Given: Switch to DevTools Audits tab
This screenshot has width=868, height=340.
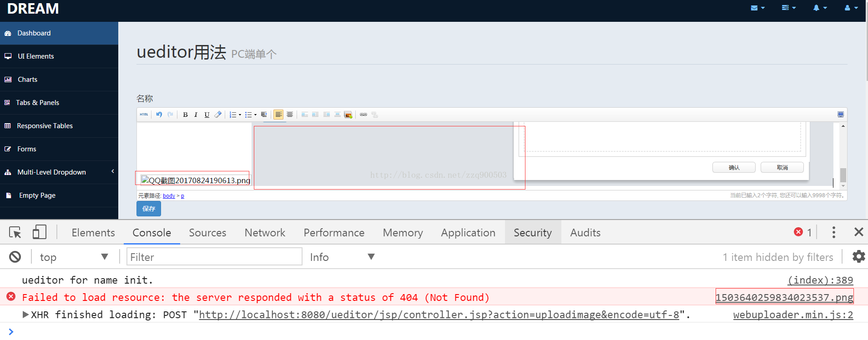Looking at the screenshot, I should click(585, 233).
